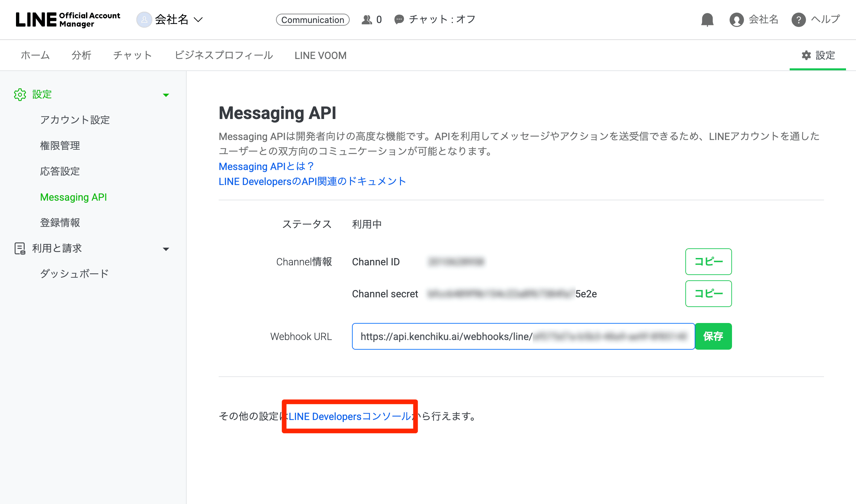
Task: Open the ヘルプ link
Action: tap(825, 19)
